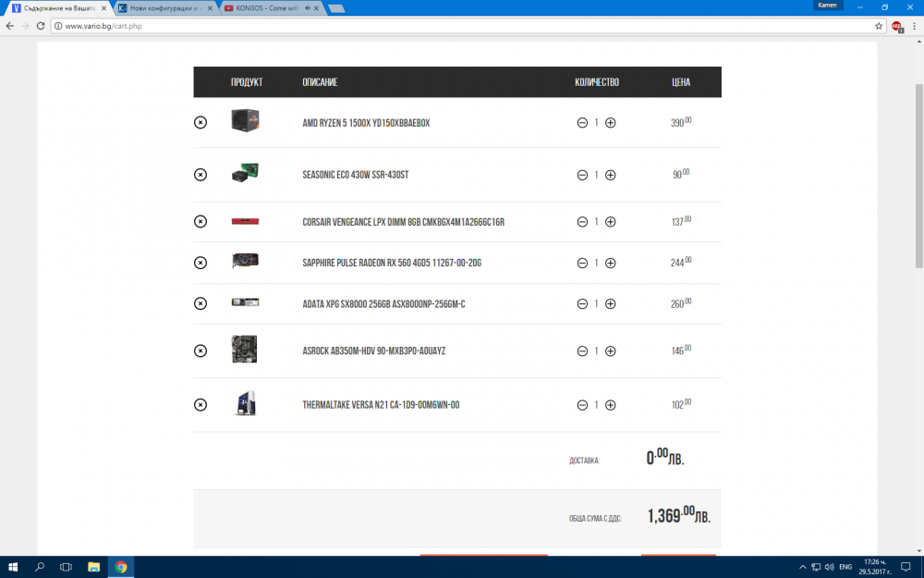Decrease quantity of AMD Ryzen 5 1500X

pyautogui.click(x=582, y=123)
